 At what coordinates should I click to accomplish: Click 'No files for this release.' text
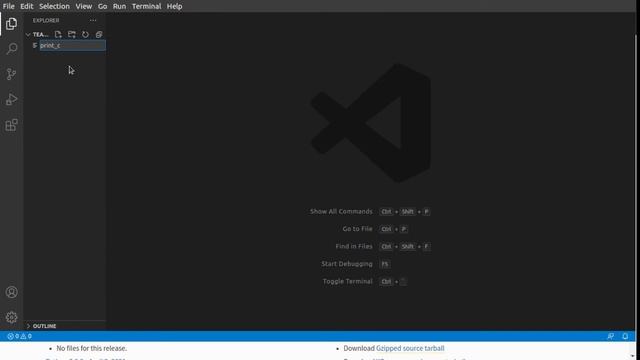click(x=92, y=348)
